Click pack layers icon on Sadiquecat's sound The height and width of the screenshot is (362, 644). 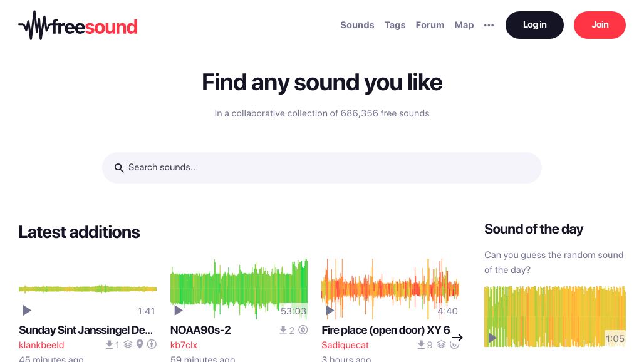pos(441,344)
